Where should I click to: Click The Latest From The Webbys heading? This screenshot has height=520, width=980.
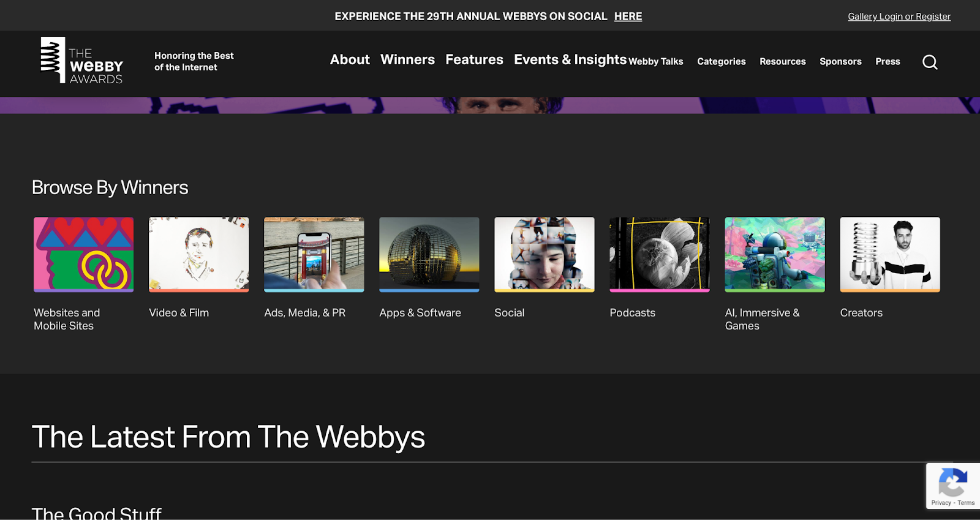[228, 437]
